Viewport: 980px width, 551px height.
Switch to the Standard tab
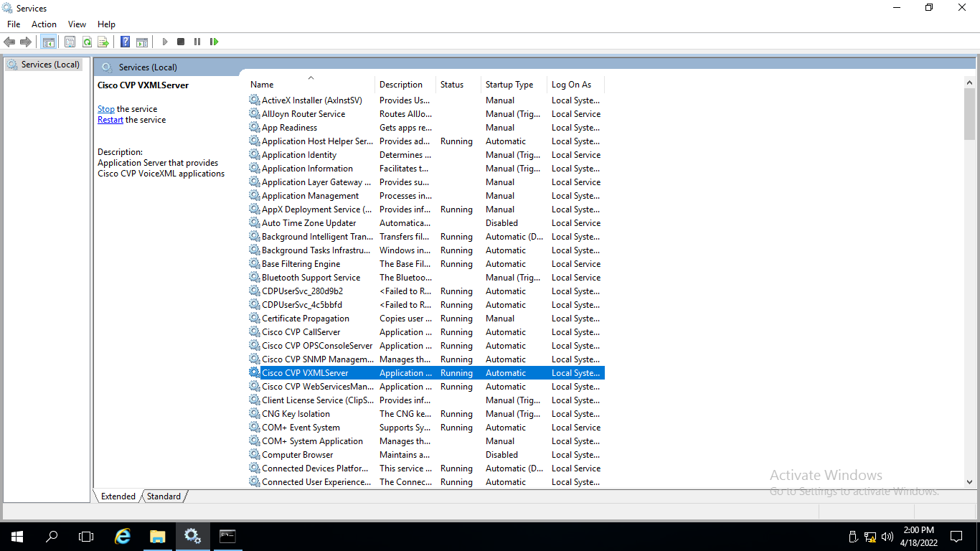coord(164,496)
